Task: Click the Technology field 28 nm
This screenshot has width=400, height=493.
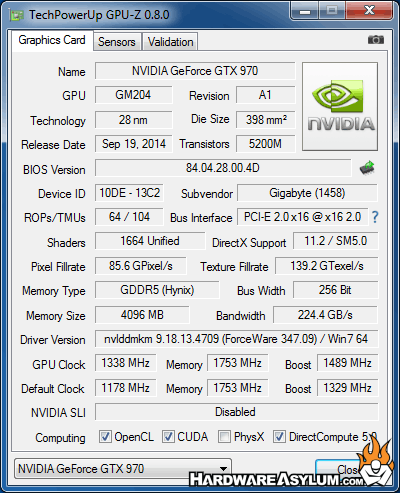Action: coord(133,120)
